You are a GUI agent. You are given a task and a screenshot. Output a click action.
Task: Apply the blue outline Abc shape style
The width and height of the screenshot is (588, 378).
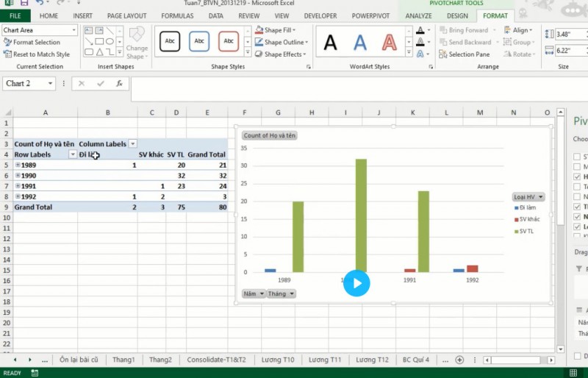199,41
